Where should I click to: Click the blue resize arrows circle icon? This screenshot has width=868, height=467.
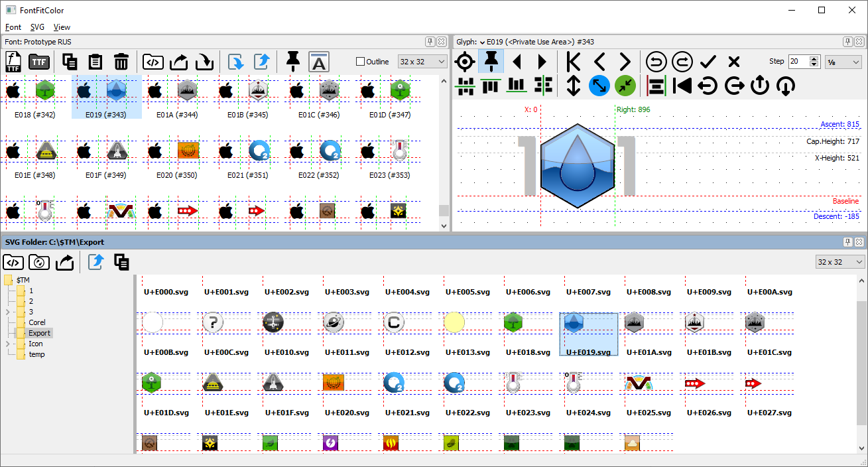(x=599, y=86)
